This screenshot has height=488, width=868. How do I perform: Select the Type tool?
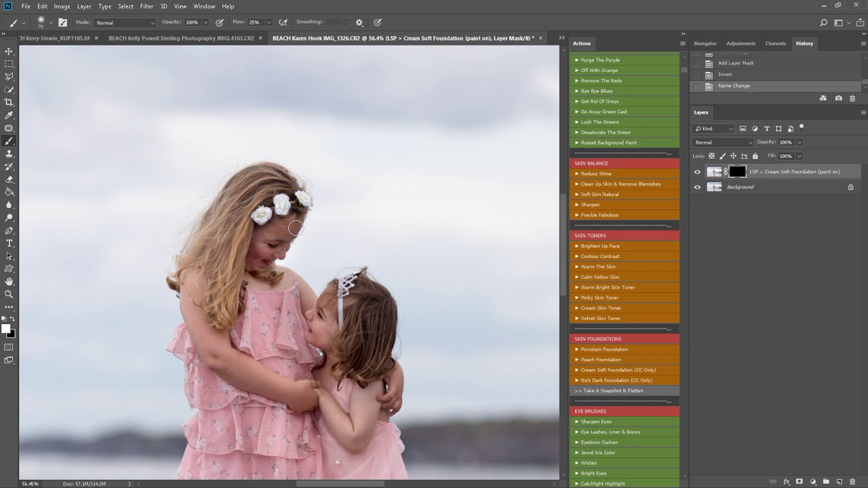point(9,243)
